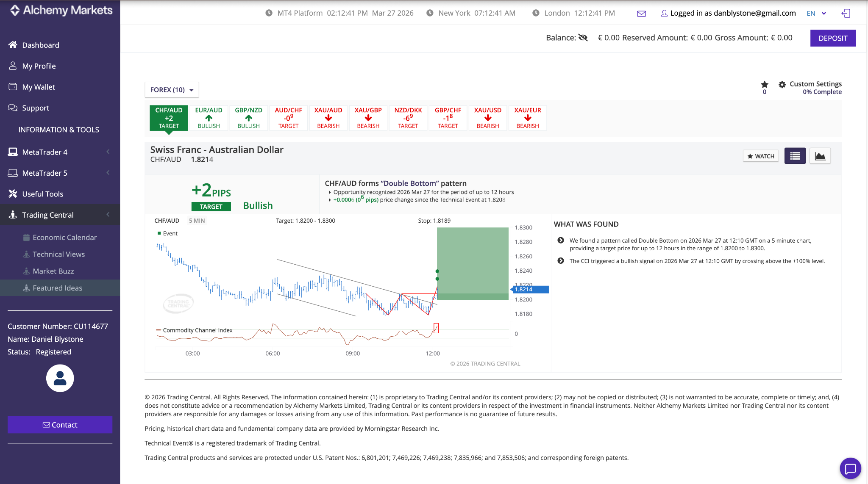
Task: Toggle balance visibility eye icon
Action: [x=583, y=38]
